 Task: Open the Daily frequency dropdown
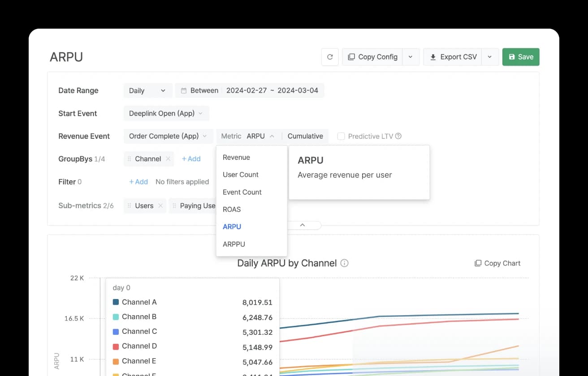click(x=147, y=90)
